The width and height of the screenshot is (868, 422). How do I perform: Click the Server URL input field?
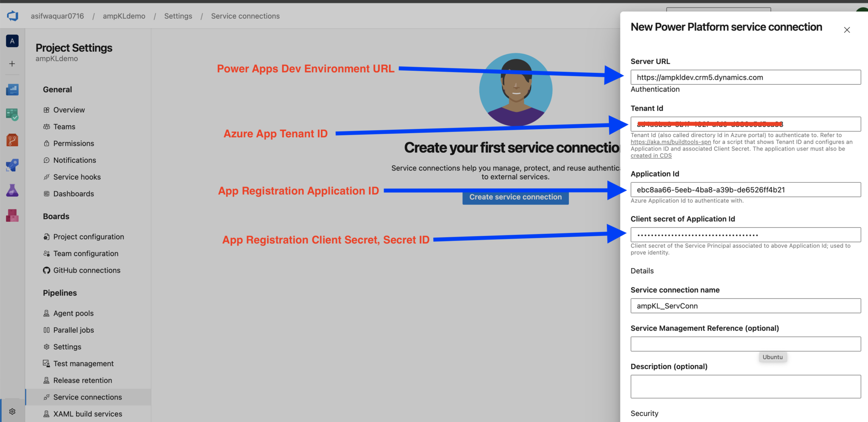745,77
